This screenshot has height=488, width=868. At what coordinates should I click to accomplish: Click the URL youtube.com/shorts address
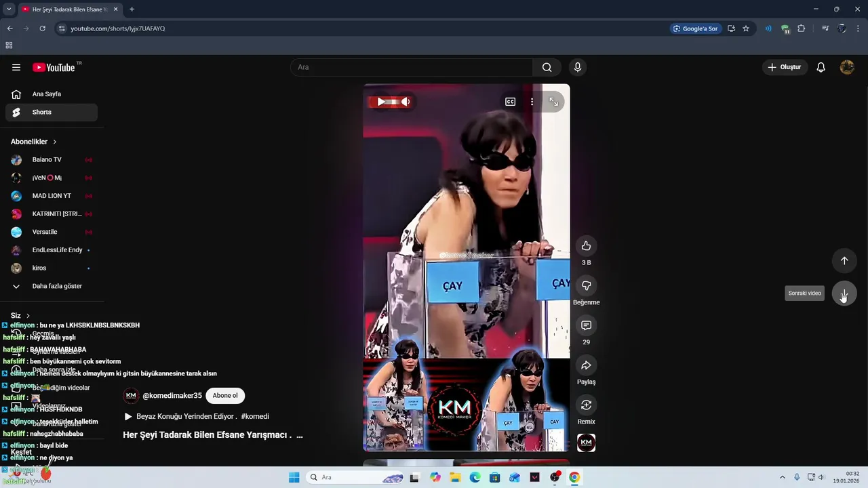(118, 28)
